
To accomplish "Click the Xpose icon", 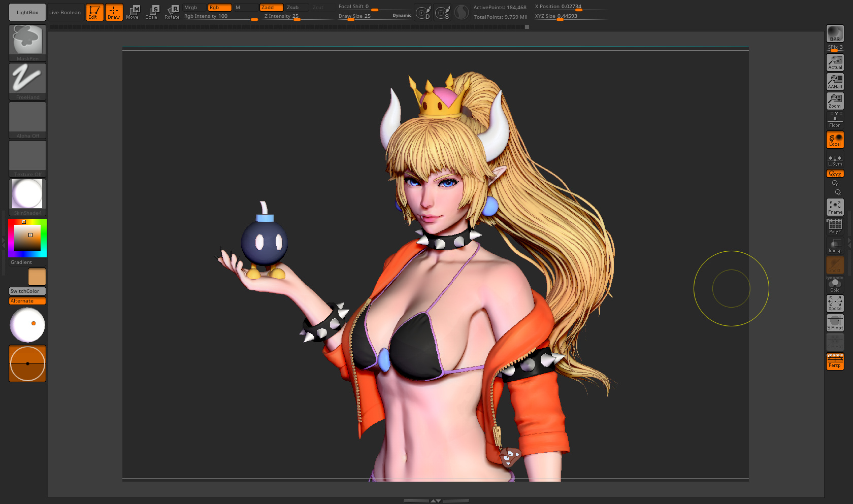I will (x=835, y=304).
